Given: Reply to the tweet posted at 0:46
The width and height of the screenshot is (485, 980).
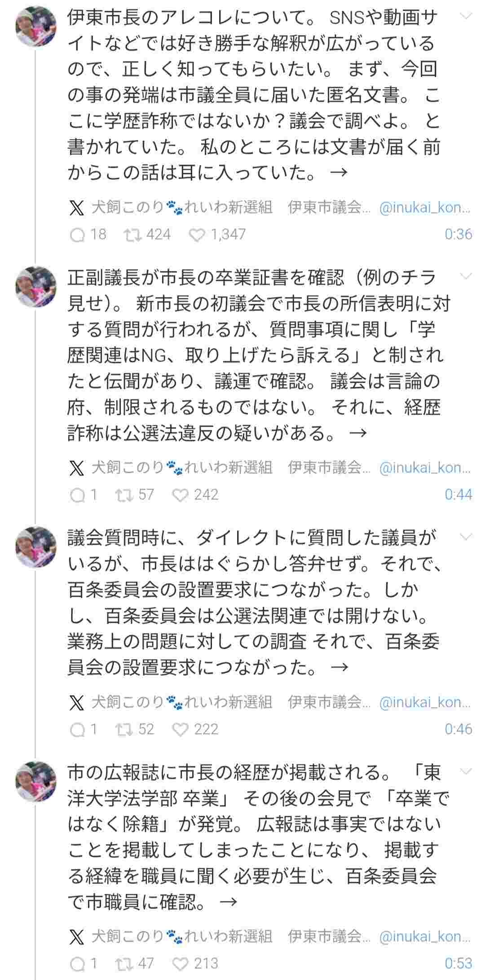Looking at the screenshot, I should point(78,729).
